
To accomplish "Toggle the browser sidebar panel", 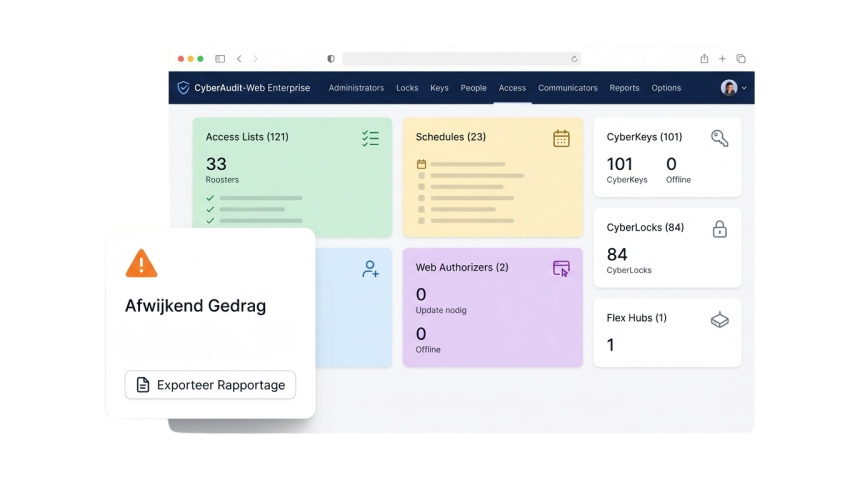I will pos(220,59).
